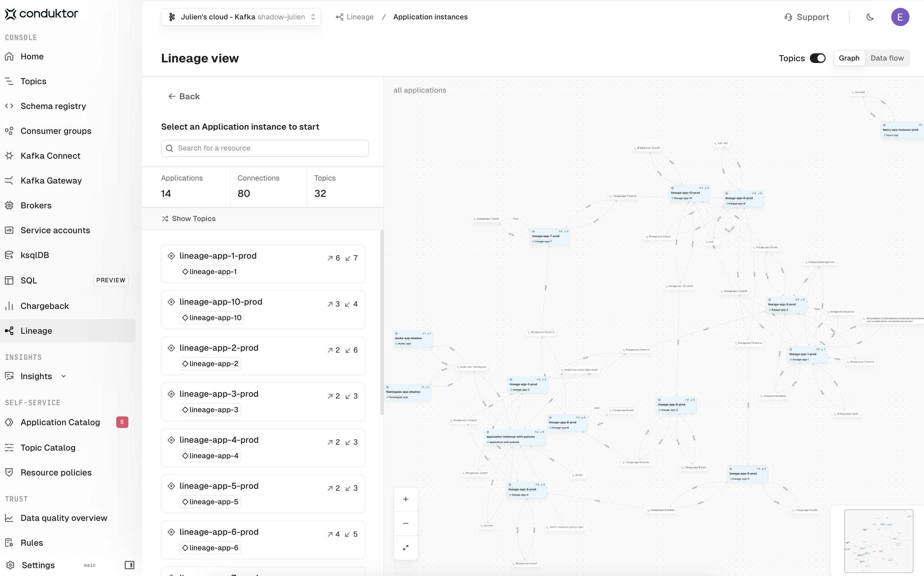Open the user avatar E menu

pos(900,17)
